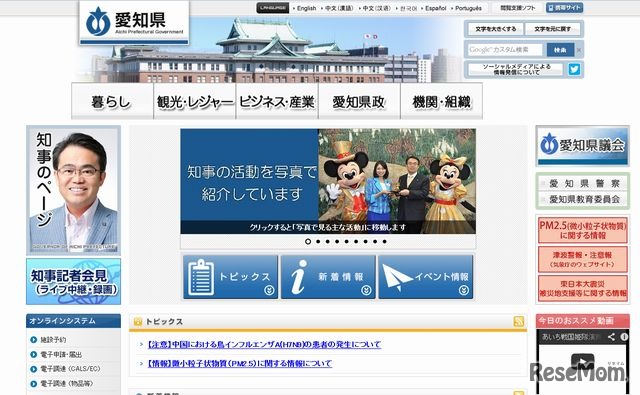Switch language to Español
This screenshot has height=395, width=640.
pyautogui.click(x=436, y=8)
